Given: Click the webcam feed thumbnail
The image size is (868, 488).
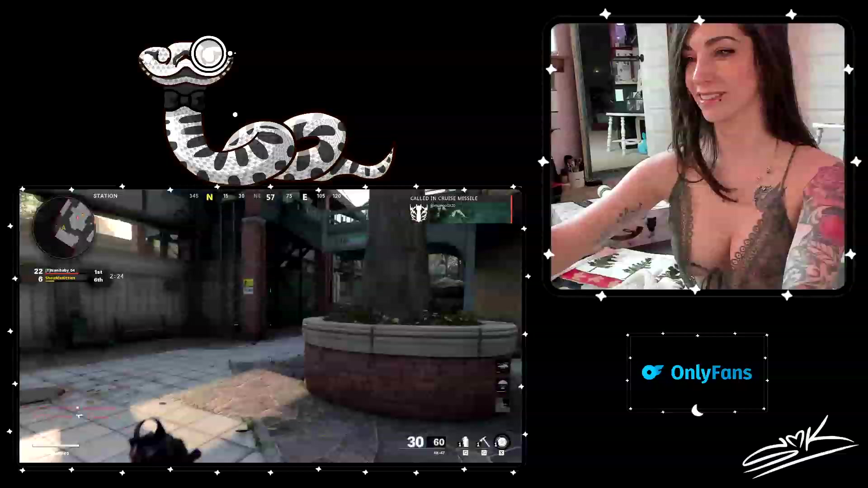Looking at the screenshot, I should coord(697,156).
